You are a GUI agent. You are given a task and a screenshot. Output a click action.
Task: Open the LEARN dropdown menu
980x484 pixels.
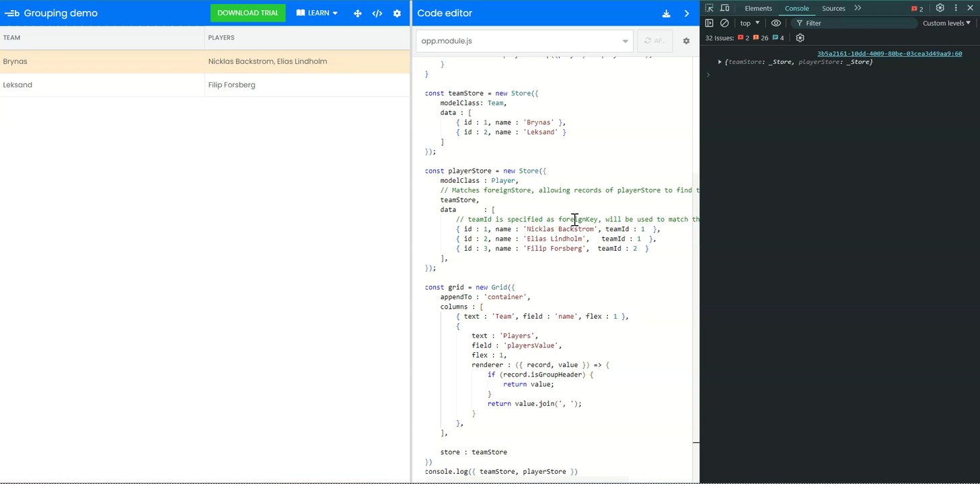317,13
